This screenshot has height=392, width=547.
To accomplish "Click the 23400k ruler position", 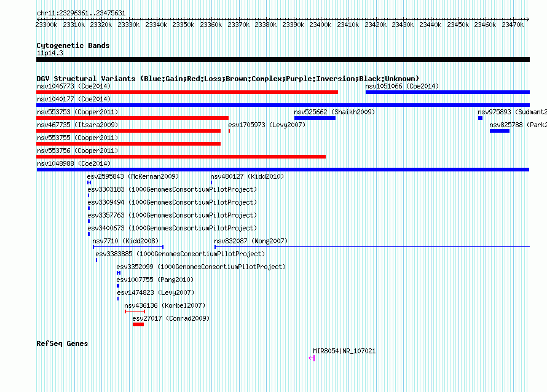I will click(x=320, y=25).
